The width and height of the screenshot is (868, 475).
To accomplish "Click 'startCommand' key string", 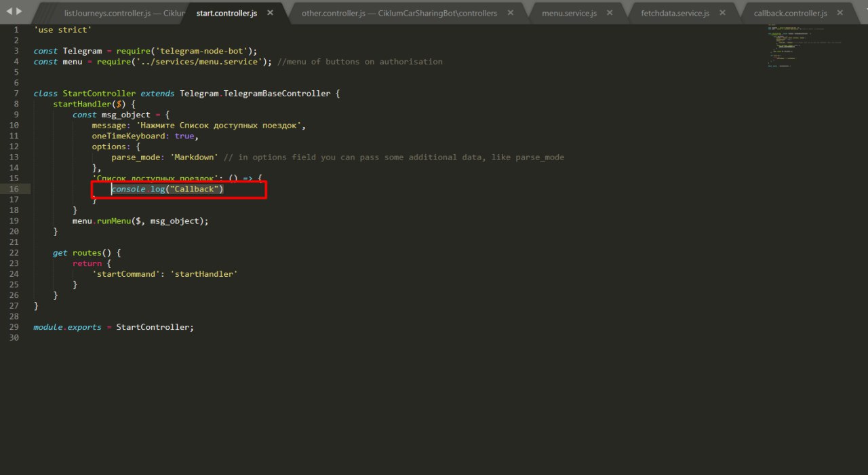I will click(x=126, y=274).
